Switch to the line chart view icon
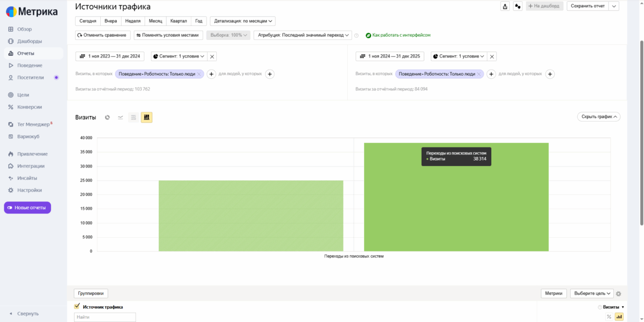 coord(120,117)
